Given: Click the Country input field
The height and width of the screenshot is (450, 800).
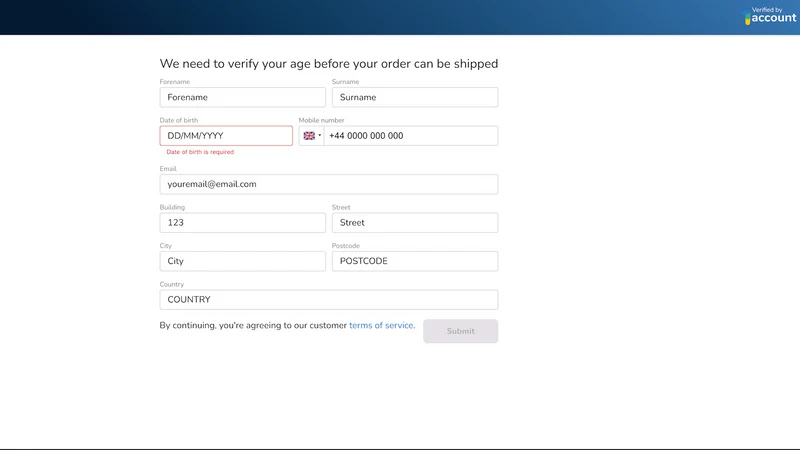Looking at the screenshot, I should tap(329, 299).
